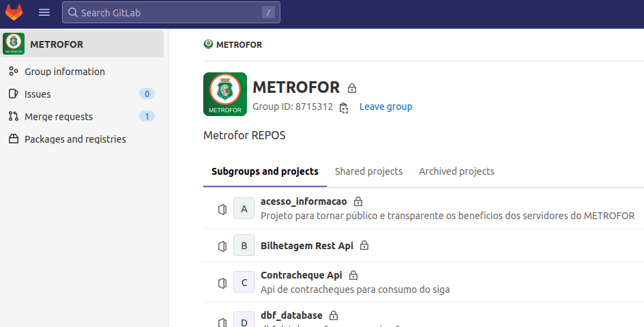This screenshot has height=327, width=644.
Task: Open the Contracheque Api project
Action: (301, 275)
